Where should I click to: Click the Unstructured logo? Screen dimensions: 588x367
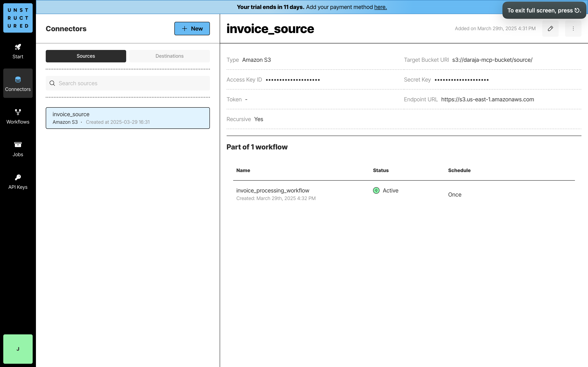18,18
